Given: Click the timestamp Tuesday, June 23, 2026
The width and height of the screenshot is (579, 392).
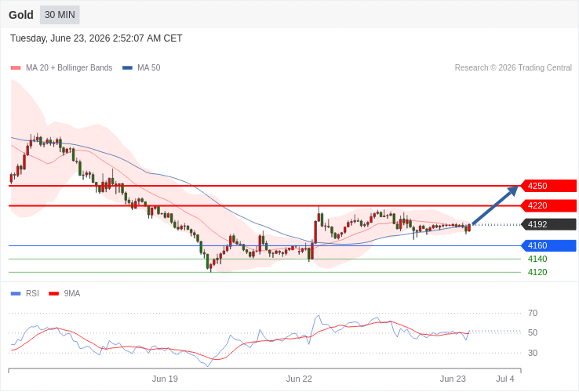Looking at the screenshot, I should pyautogui.click(x=60, y=38).
